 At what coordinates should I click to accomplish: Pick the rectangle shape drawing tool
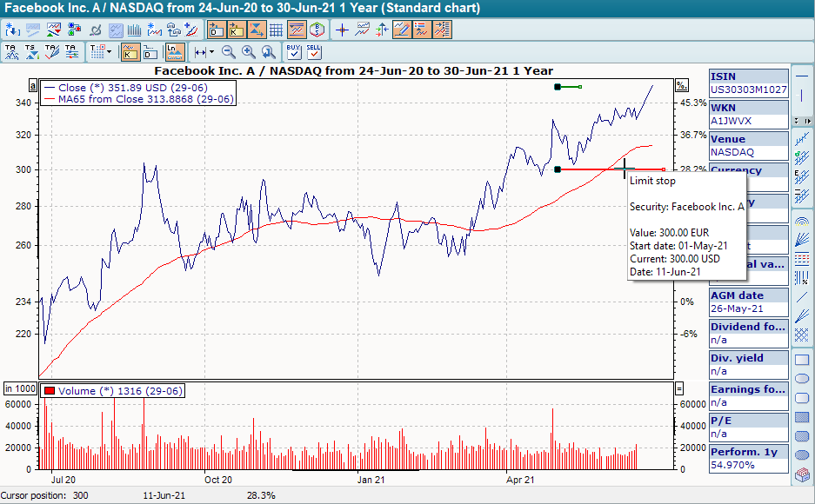pos(802,358)
